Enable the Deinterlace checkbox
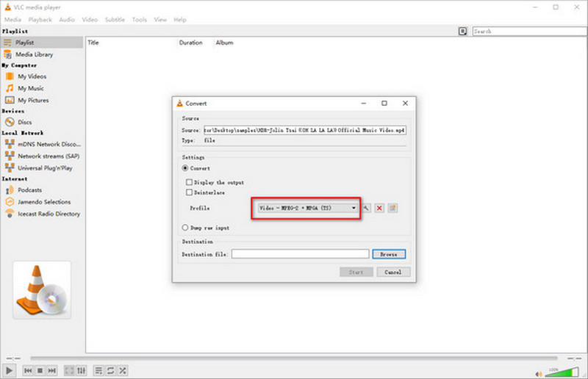The image size is (588, 379). [x=190, y=192]
